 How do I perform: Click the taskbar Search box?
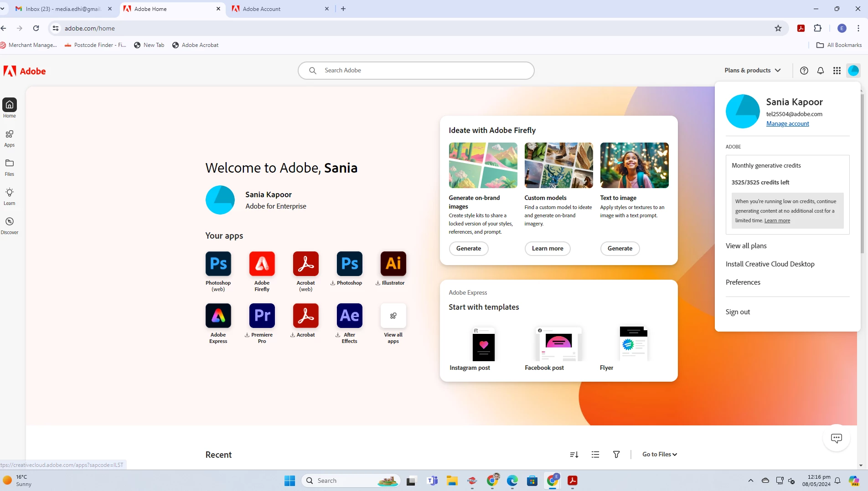tap(351, 481)
